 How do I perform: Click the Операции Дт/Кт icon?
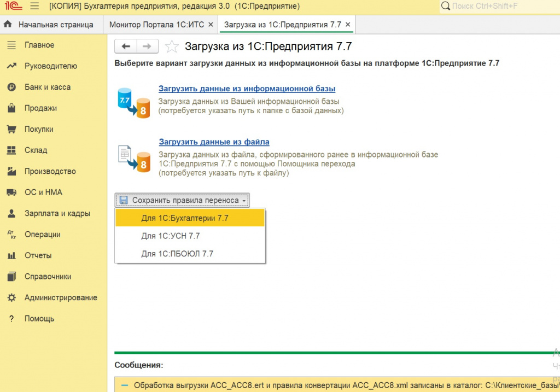click(x=11, y=234)
